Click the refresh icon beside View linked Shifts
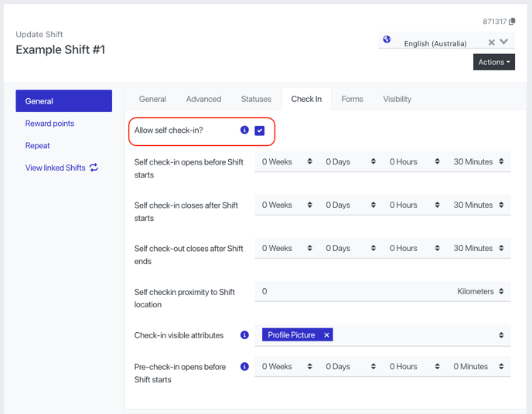The height and width of the screenshot is (414, 532). tap(94, 168)
